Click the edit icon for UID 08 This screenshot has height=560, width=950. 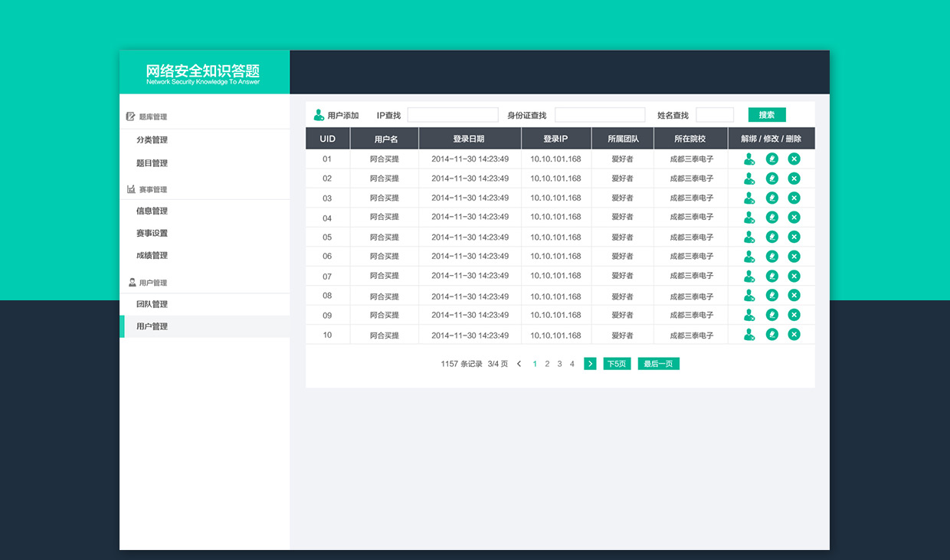(771, 295)
